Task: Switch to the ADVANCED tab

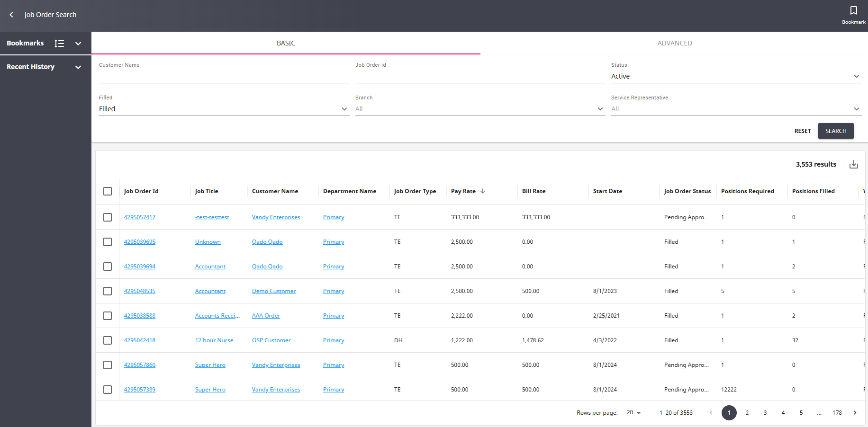Action: coord(674,43)
